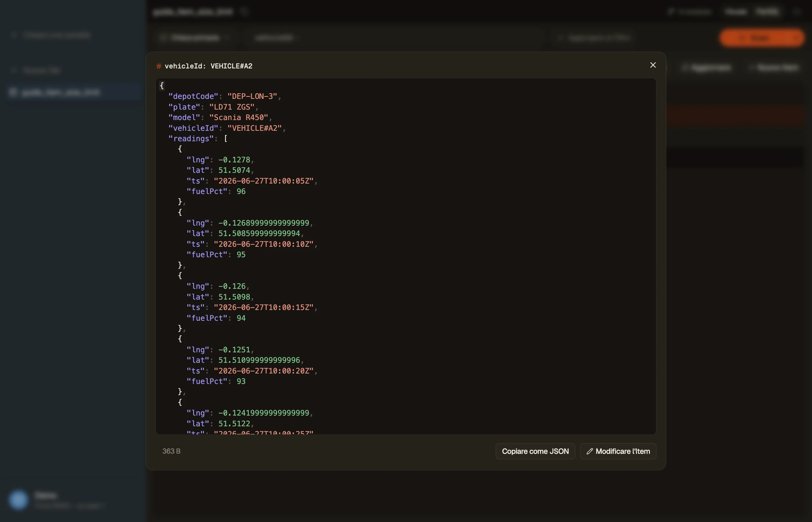Screen dimensions: 812x522
Task: Click the round user avatar in sidebar
Action: (x=18, y=500)
